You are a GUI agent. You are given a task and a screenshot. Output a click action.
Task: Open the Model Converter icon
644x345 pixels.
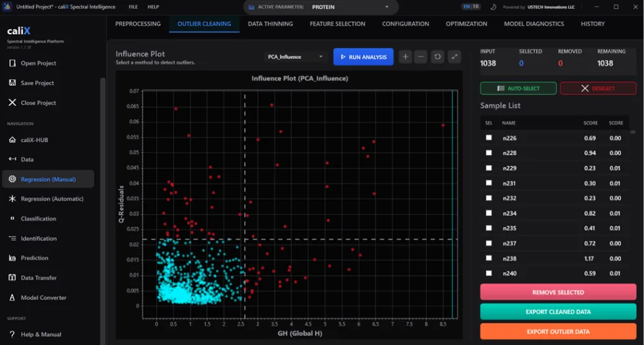click(x=12, y=297)
